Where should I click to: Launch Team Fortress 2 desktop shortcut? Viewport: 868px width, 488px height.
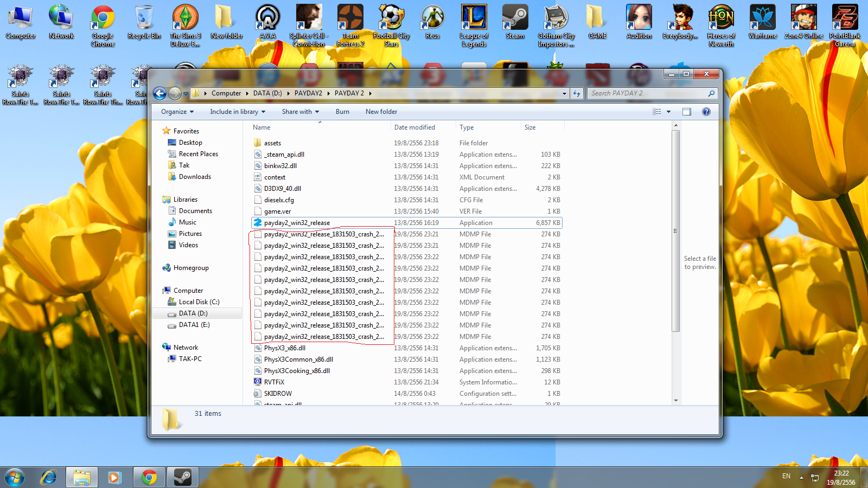tap(350, 25)
